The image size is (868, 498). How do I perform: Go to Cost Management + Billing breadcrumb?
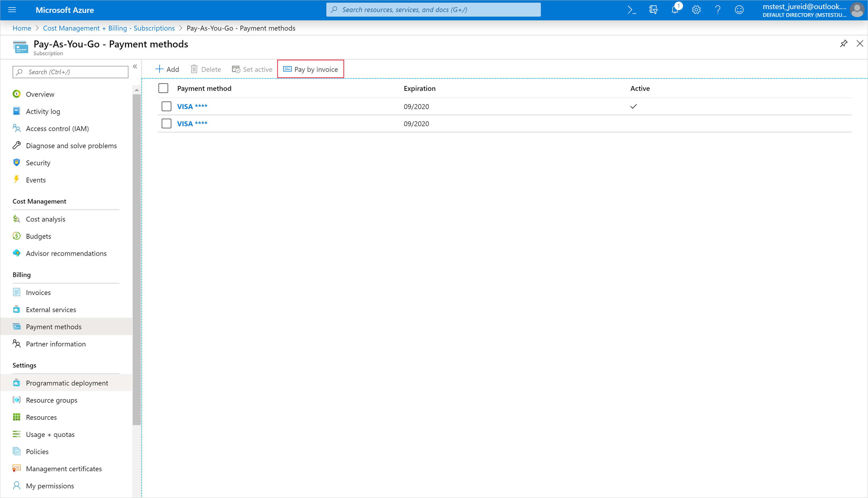(109, 28)
